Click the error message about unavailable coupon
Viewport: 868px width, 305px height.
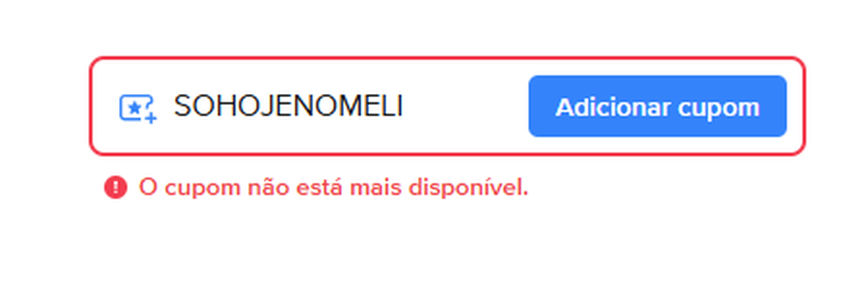[x=333, y=187]
